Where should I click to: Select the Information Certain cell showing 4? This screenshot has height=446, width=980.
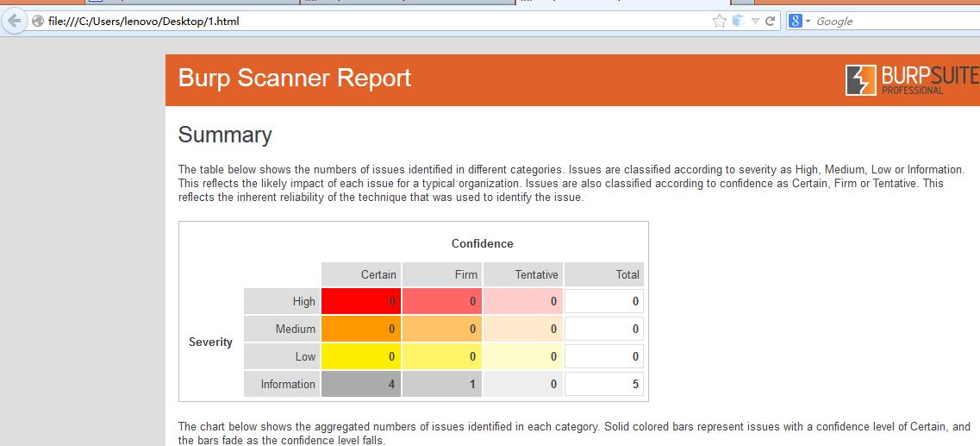[361, 384]
